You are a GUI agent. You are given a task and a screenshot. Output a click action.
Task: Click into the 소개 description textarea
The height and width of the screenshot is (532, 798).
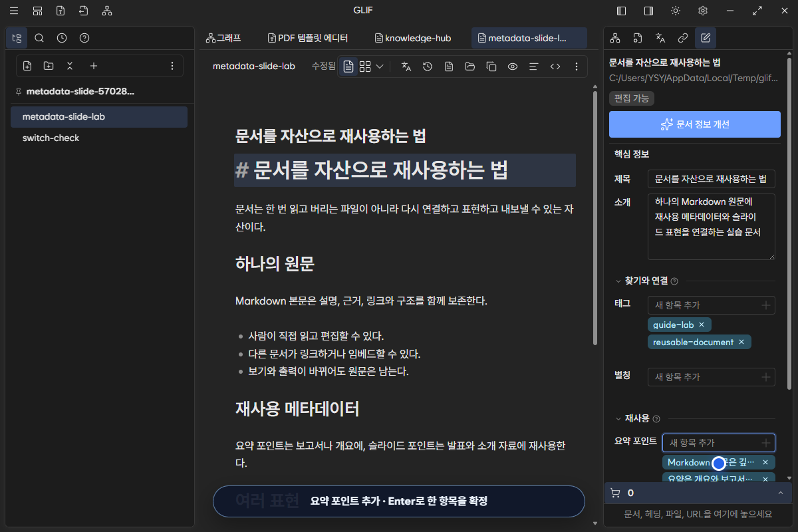pos(712,226)
